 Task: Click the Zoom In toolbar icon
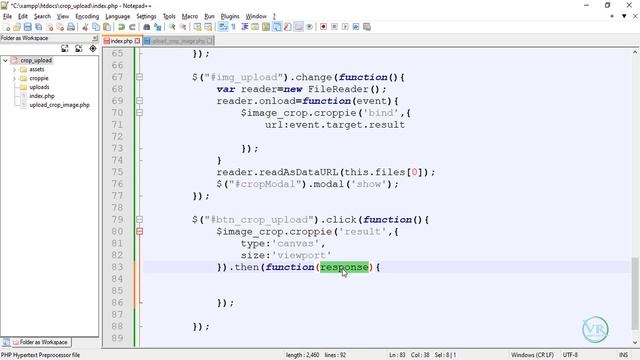tap(172, 27)
